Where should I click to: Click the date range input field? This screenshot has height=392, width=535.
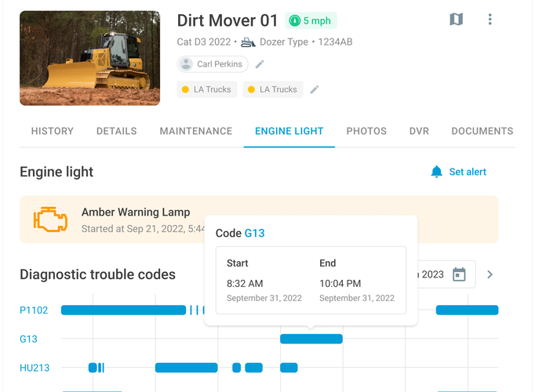[x=446, y=274]
